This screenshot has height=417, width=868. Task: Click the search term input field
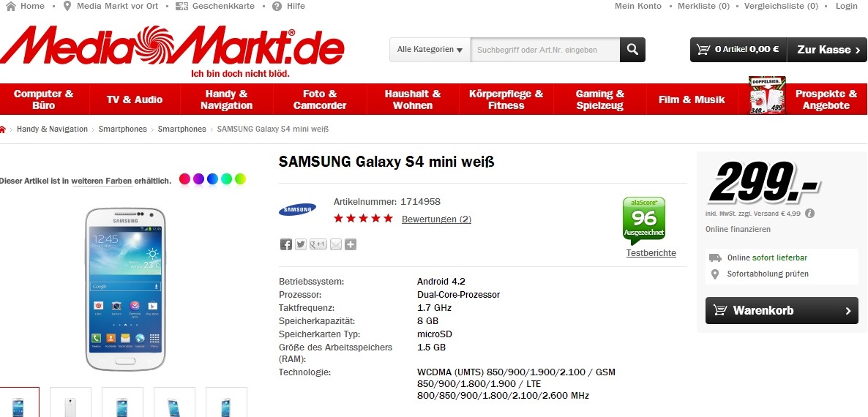pos(545,50)
